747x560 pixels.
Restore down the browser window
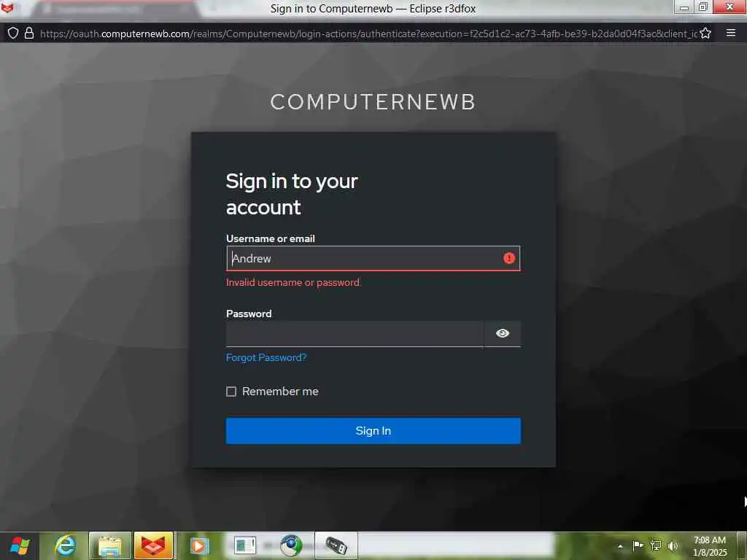coord(703,7)
